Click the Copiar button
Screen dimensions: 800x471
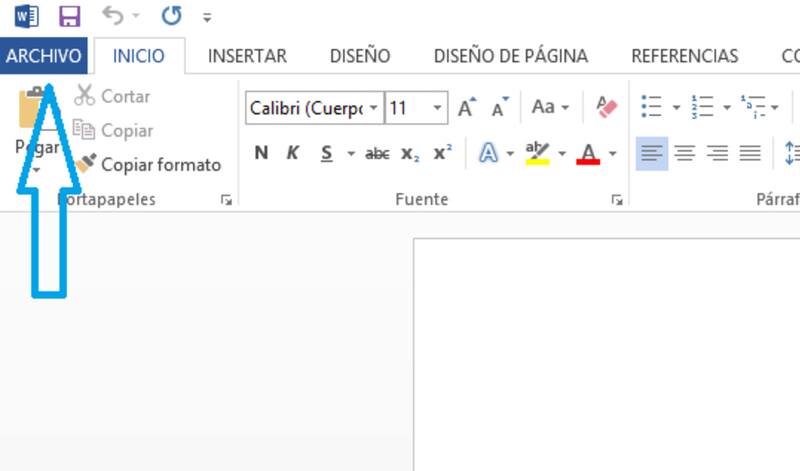point(113,130)
